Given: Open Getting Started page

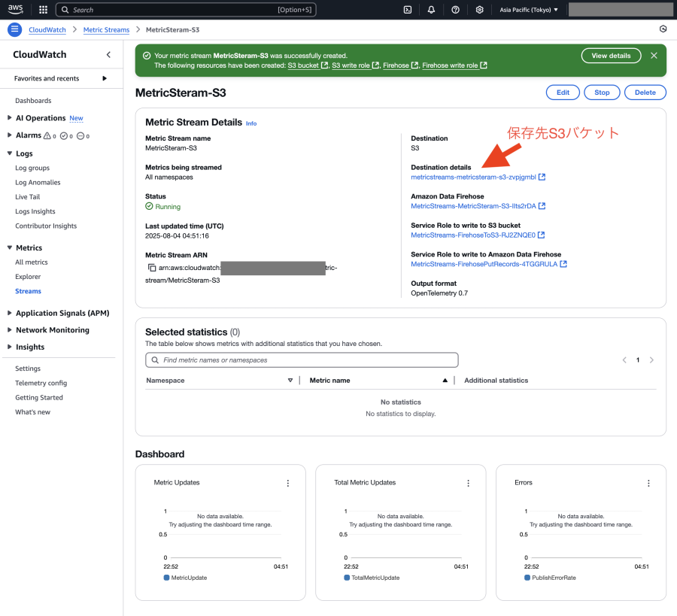Looking at the screenshot, I should coord(39,398).
